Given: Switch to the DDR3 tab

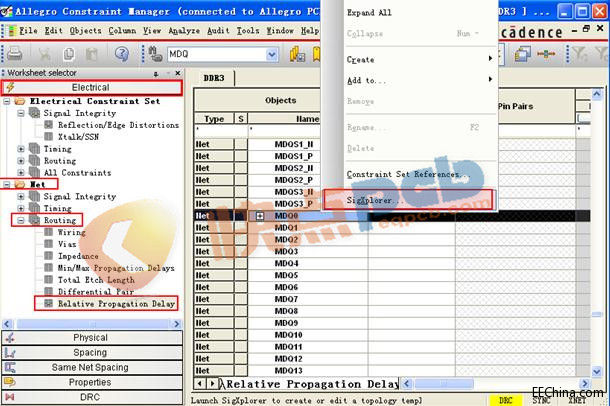Looking at the screenshot, I should tap(214, 78).
